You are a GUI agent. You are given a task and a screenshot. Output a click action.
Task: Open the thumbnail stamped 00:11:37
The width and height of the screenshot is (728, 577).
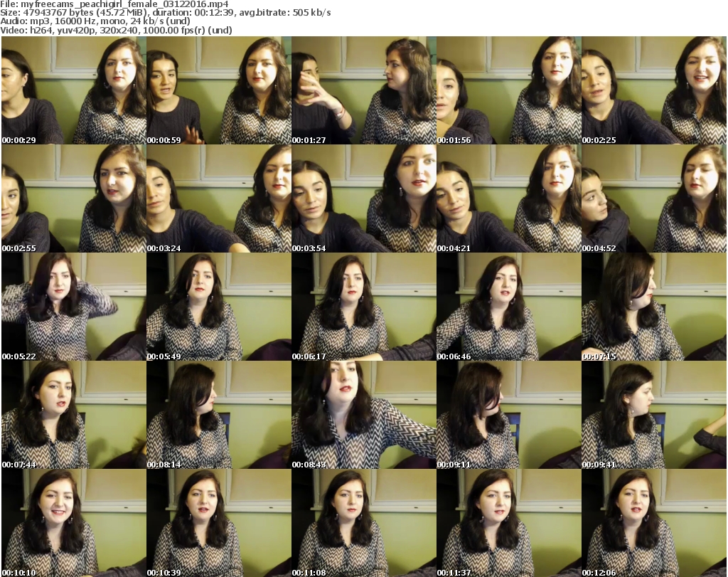tap(509, 523)
